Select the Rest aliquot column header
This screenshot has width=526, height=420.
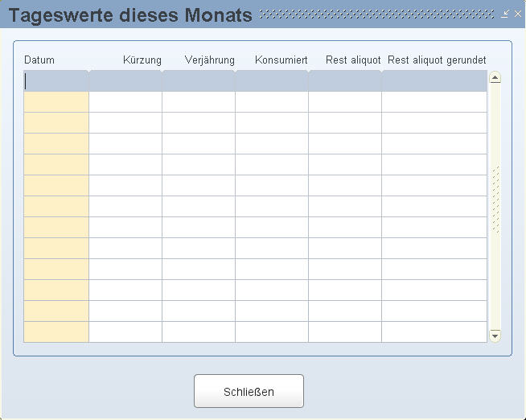pos(352,60)
